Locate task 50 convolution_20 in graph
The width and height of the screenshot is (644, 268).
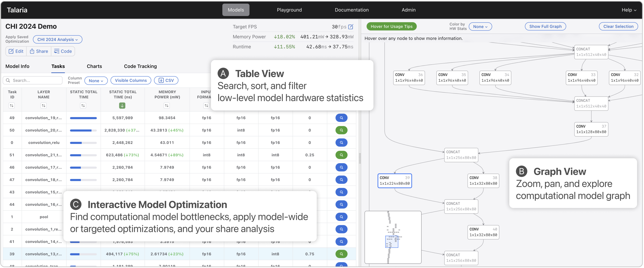tap(341, 130)
